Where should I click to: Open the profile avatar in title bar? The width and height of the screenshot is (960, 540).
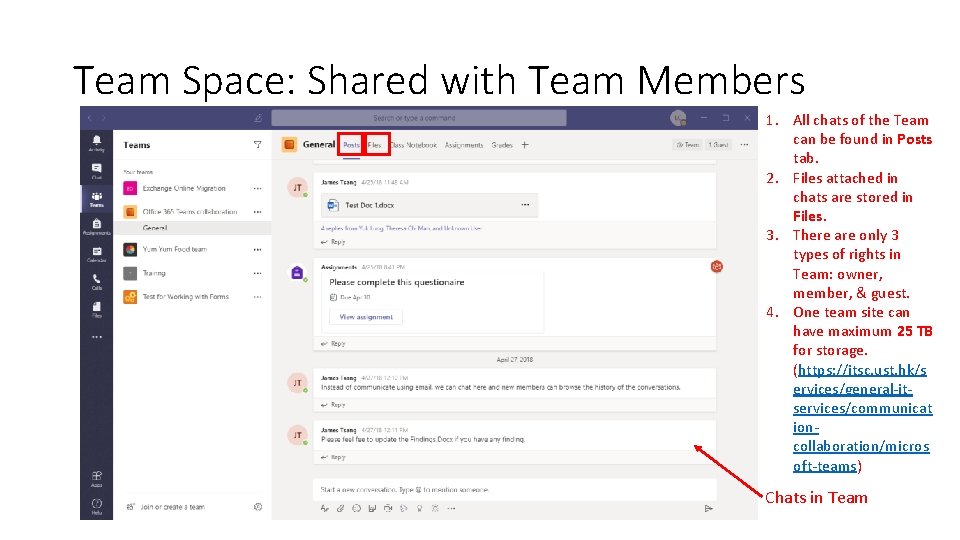678,118
